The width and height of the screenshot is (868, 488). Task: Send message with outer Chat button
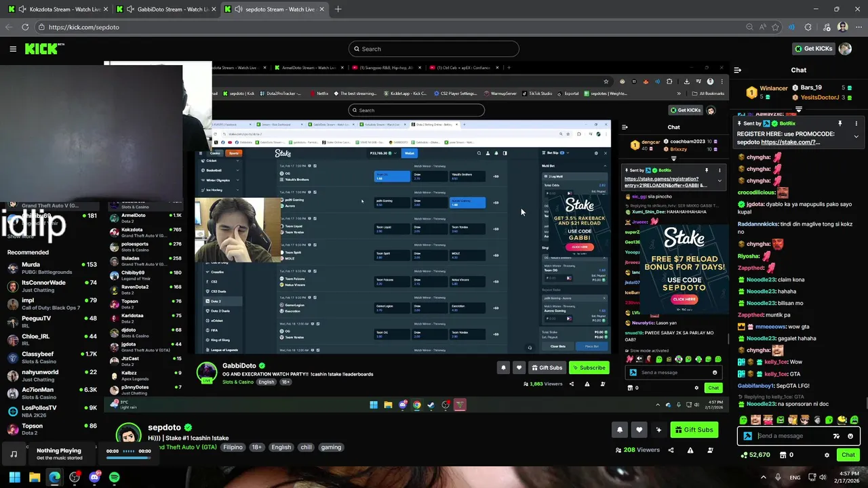[848, 455]
